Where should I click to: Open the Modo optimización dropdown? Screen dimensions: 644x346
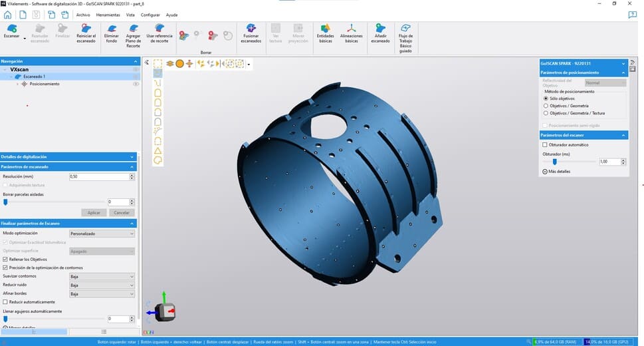tap(102, 234)
